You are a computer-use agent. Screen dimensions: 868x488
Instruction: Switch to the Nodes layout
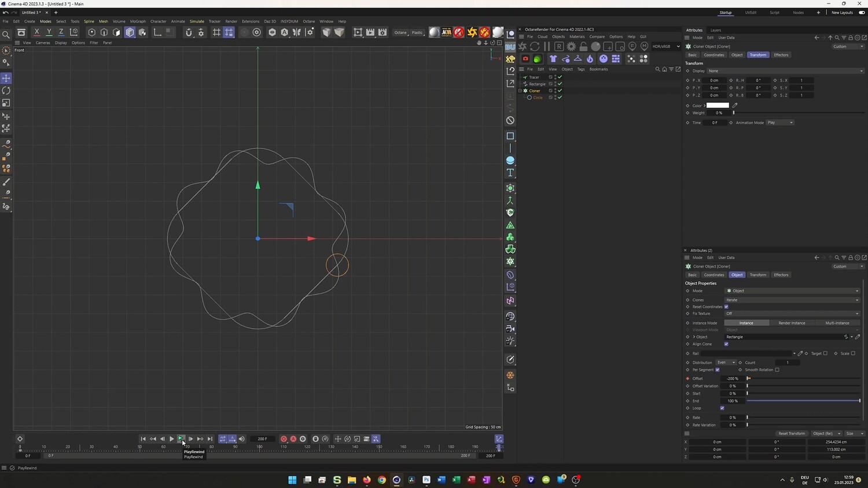point(798,13)
